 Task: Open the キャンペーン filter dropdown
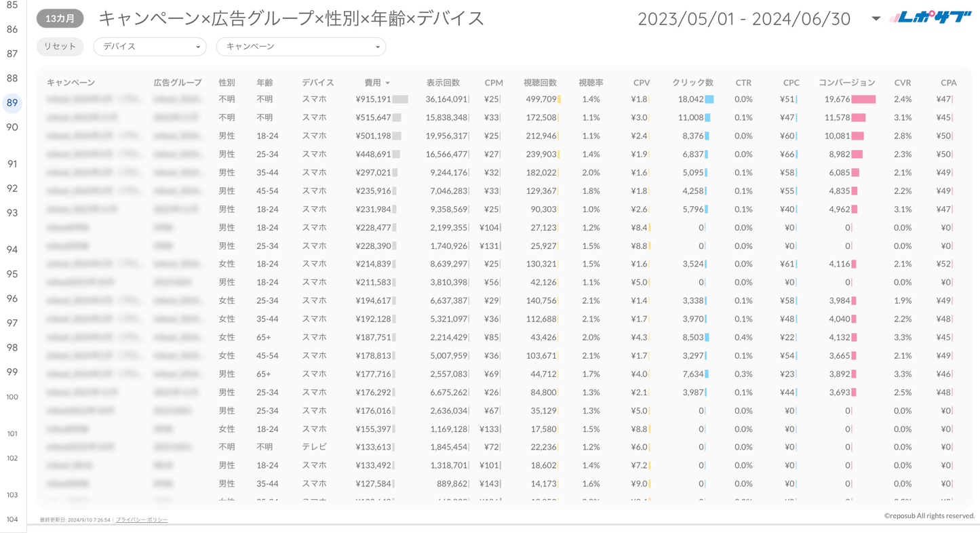pos(301,47)
